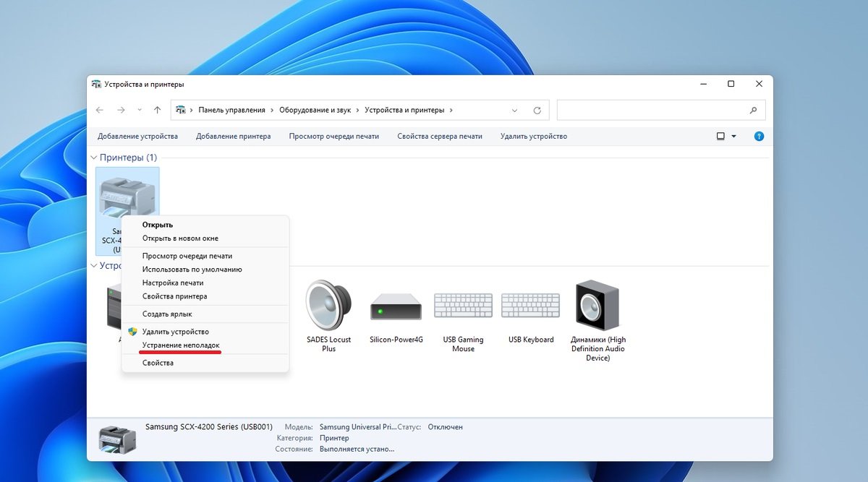The height and width of the screenshot is (482, 868).
Task: Expand chevron after Устройства и принтеры breadcrumb
Action: [451, 110]
